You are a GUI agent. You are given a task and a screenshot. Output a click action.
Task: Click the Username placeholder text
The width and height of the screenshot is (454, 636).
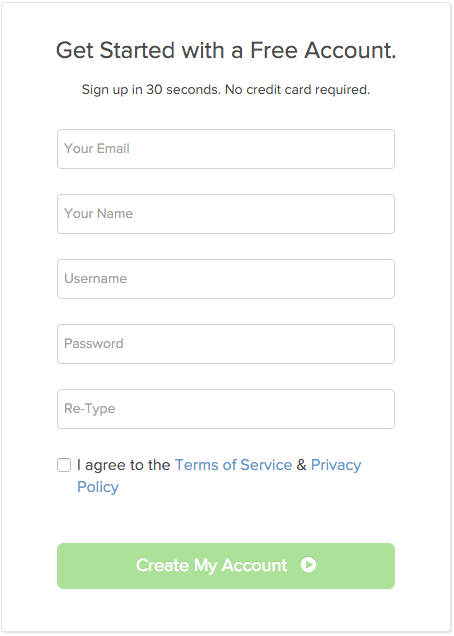[x=96, y=279]
